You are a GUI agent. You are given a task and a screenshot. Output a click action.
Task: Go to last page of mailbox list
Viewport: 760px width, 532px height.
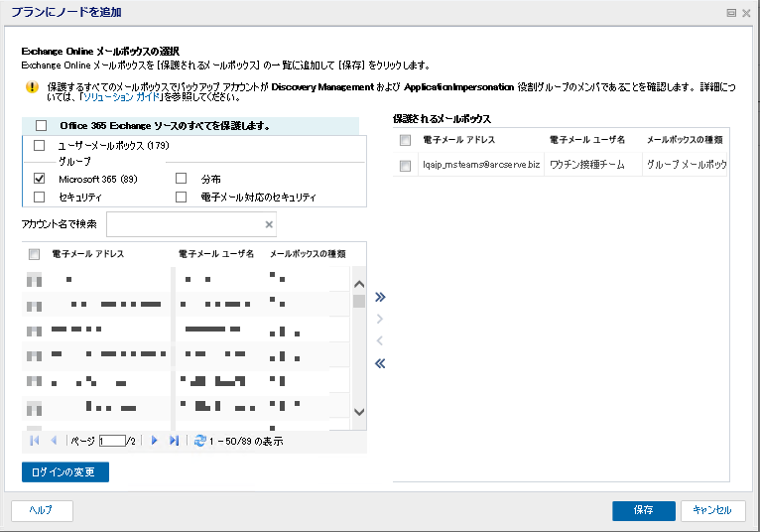pyautogui.click(x=174, y=441)
